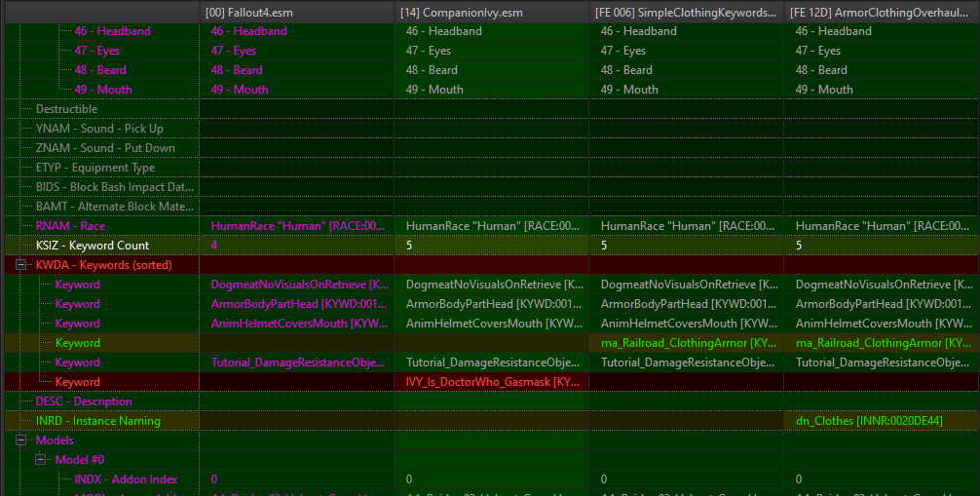This screenshot has width=980, height=496.
Task: Select the 47 - Eyes tree row
Action: click(x=96, y=50)
